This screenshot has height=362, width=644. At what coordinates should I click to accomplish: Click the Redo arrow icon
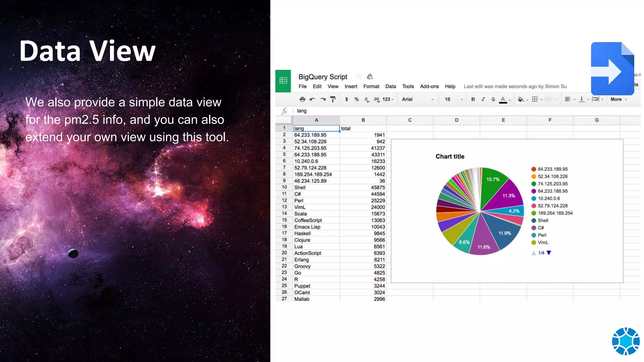(323, 99)
